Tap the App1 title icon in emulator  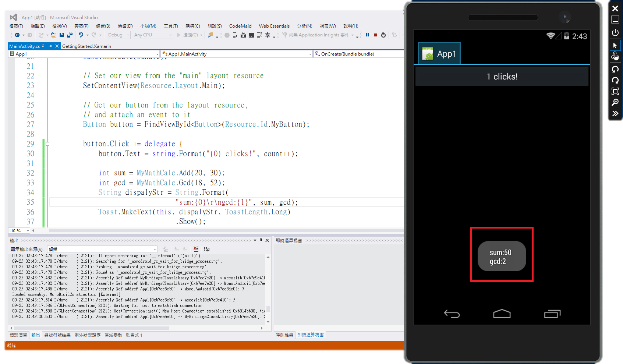pyautogui.click(x=428, y=54)
